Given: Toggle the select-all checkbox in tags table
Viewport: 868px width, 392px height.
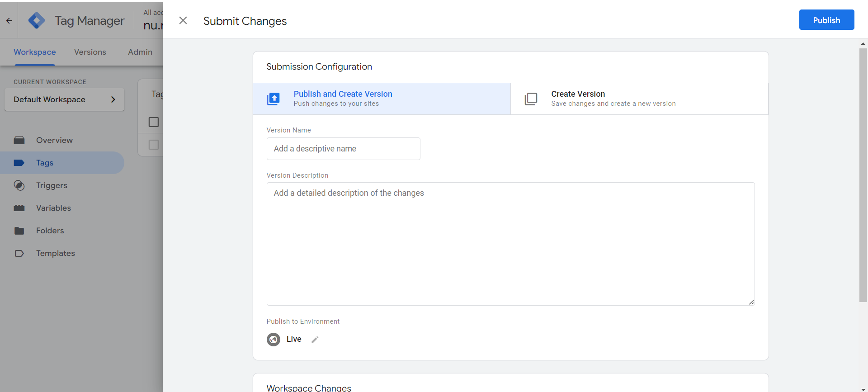Looking at the screenshot, I should pyautogui.click(x=154, y=122).
